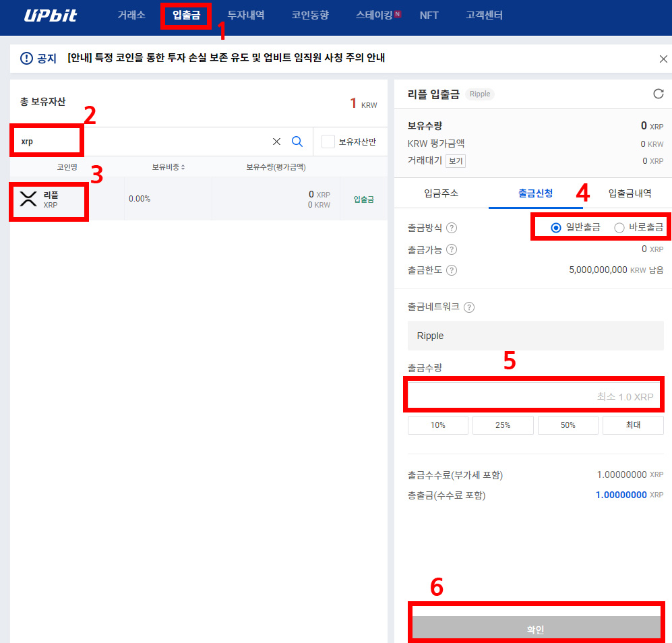
Task: Click the magnifier search icon
Action: (x=297, y=142)
